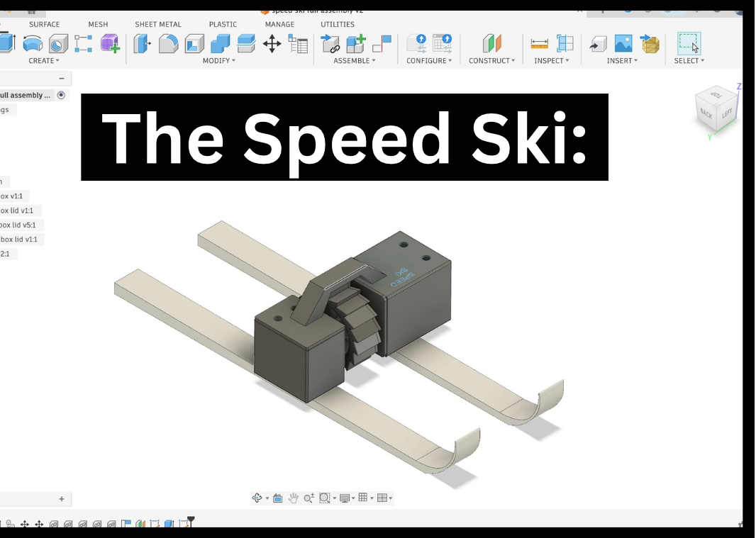Expand the MODIFY dropdown
Viewport: 756px width, 538px height.
pyautogui.click(x=219, y=61)
